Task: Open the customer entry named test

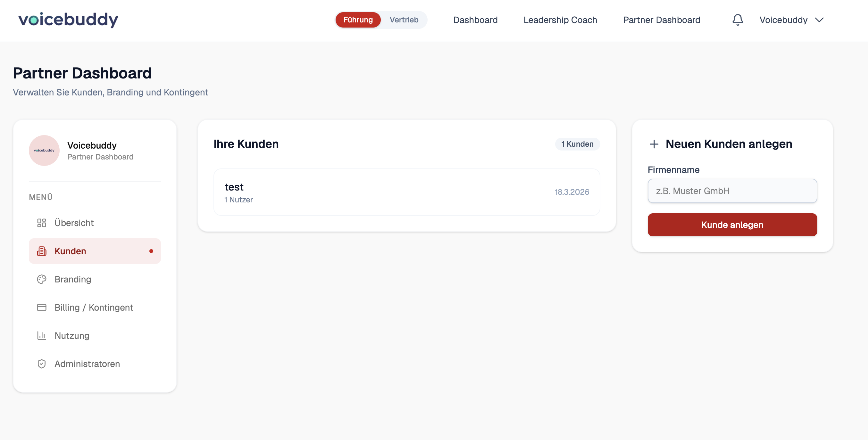Action: 406,192
